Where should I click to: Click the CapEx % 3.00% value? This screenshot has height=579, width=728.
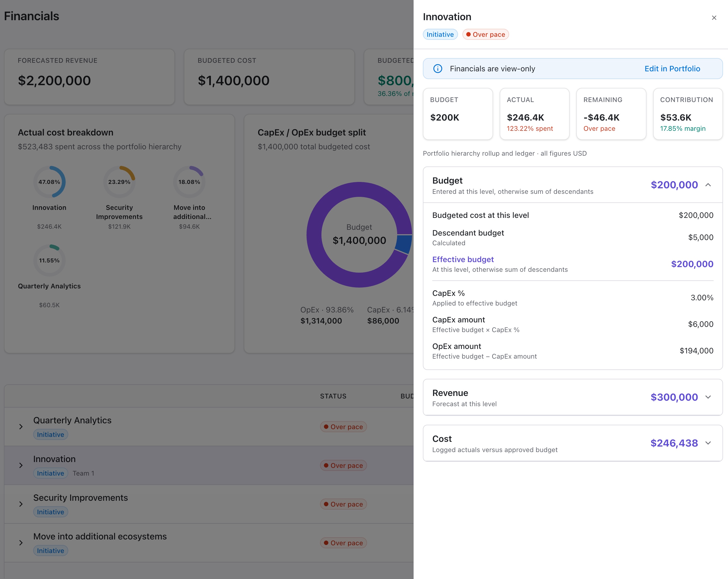(702, 298)
